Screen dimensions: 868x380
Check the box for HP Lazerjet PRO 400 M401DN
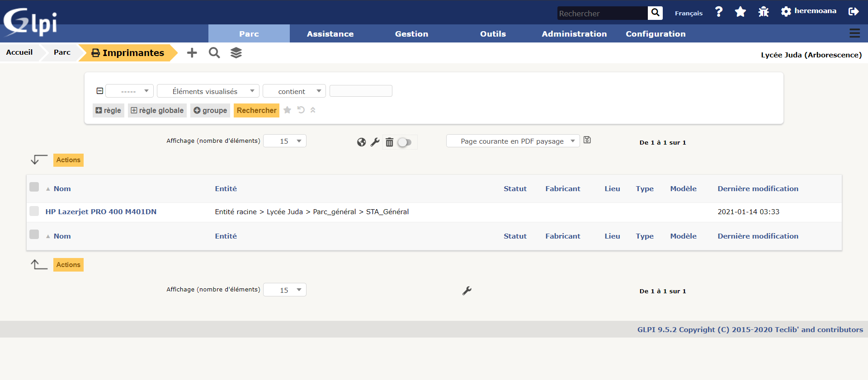34,211
